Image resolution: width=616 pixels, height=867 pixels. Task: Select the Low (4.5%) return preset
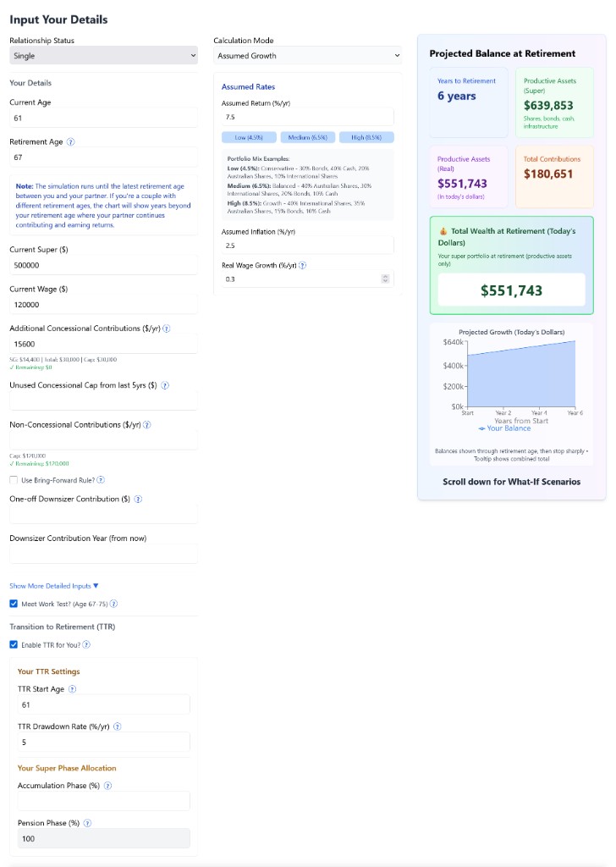coord(249,137)
